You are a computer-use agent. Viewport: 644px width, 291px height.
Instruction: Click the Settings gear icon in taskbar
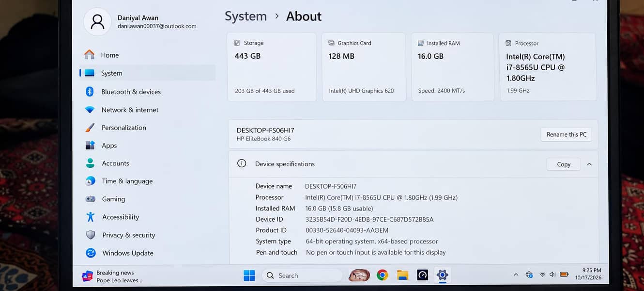pyautogui.click(x=442, y=275)
